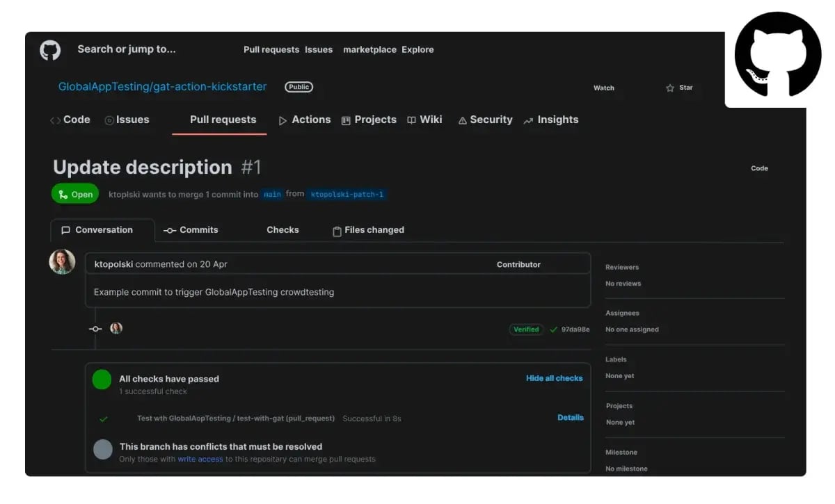The width and height of the screenshot is (835, 504).
Task: Click the Projects board icon
Action: 344,120
